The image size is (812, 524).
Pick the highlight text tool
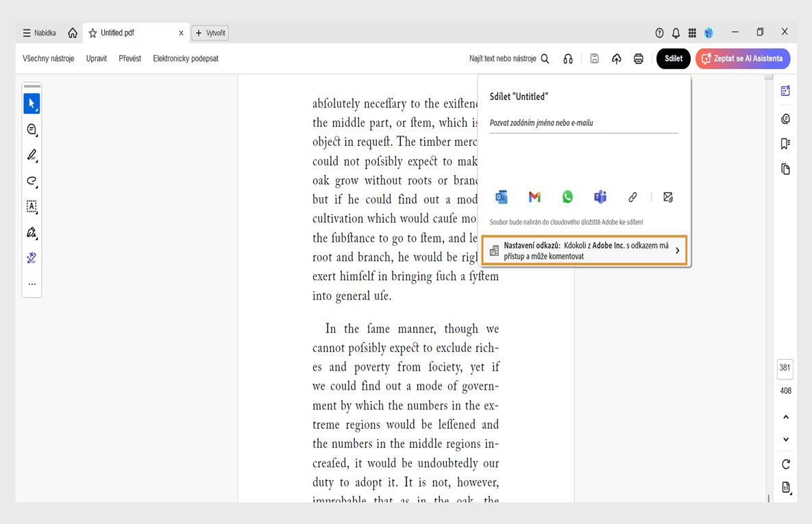(32, 155)
